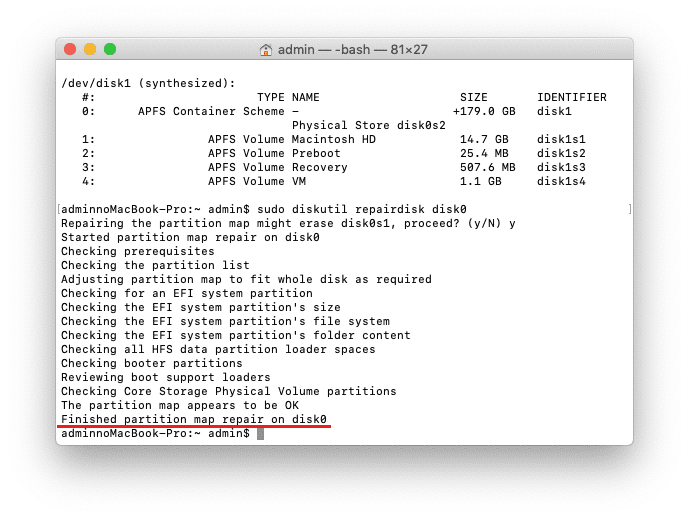Click the 'disk1s4' identifier
Viewport: 689px width, 519px height.
coord(561,181)
